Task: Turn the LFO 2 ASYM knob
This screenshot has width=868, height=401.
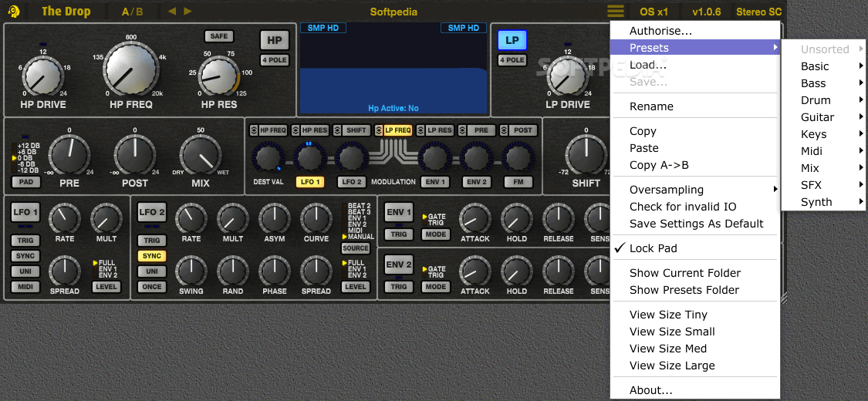Action: [275, 218]
